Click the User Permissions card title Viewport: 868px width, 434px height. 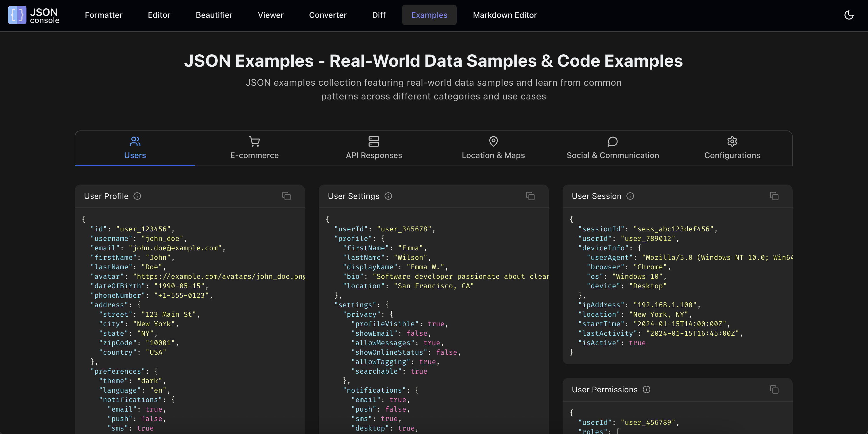[605, 389]
